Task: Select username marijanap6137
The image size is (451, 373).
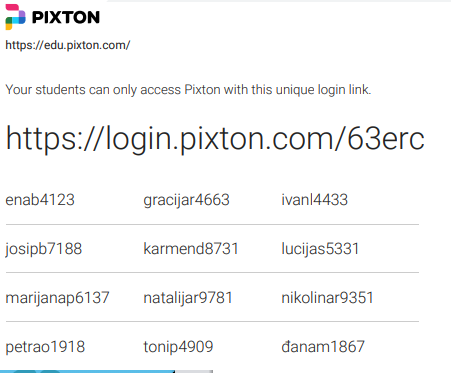Action: coord(57,298)
